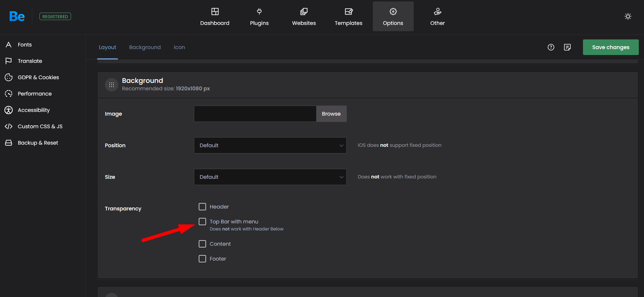Toggle light/dark mode sun icon

628,16
